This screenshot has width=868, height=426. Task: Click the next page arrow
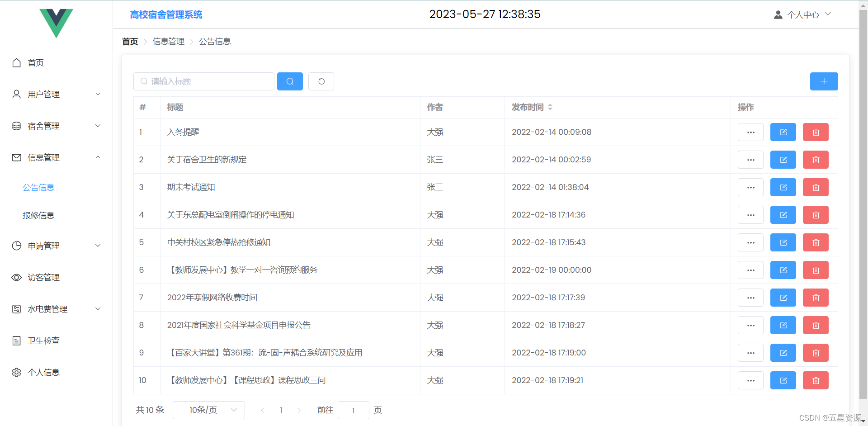click(299, 410)
